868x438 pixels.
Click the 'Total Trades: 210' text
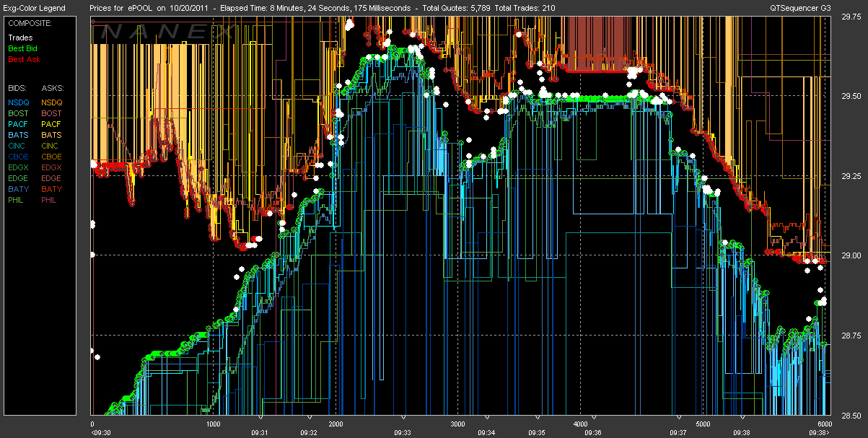(524, 9)
